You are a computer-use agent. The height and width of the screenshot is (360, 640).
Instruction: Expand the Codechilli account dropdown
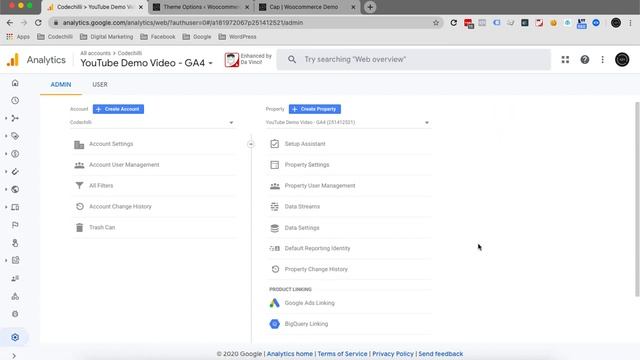click(152, 122)
